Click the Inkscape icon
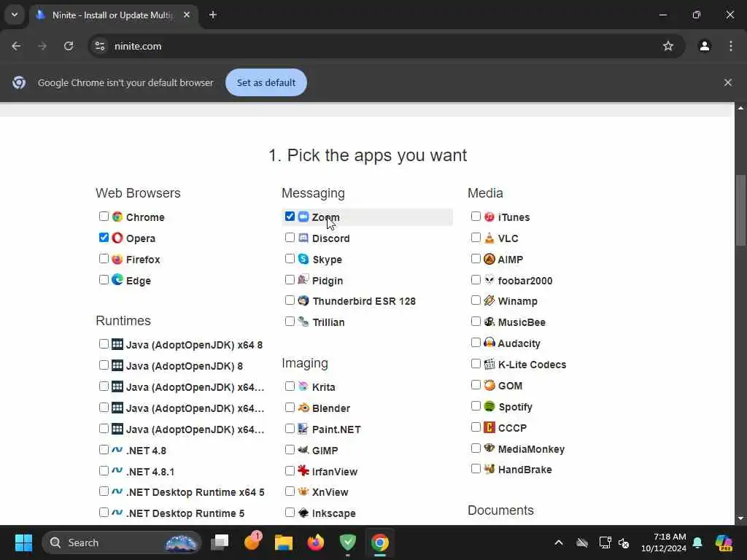Screen dimensions: 747x560 [303, 513]
